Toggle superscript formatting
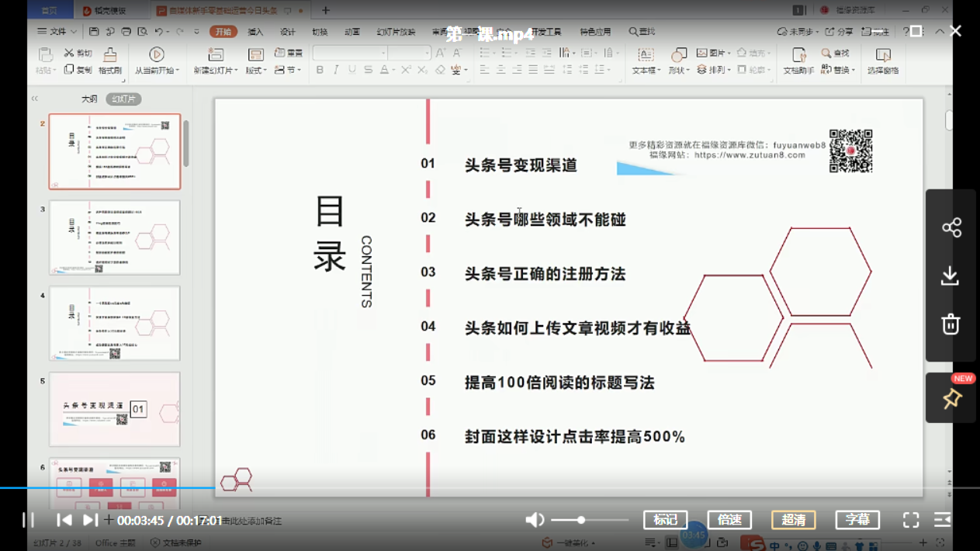This screenshot has width=980, height=551. click(406, 70)
